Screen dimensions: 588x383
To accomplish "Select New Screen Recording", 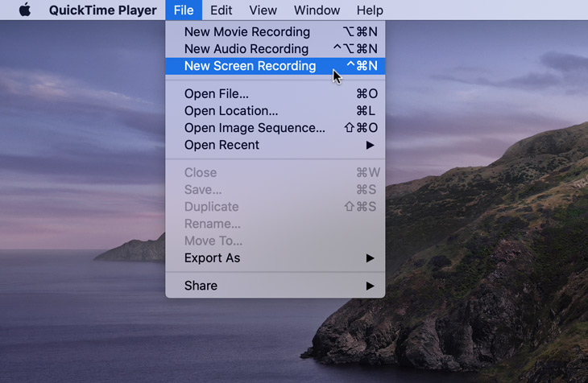I will click(250, 66).
